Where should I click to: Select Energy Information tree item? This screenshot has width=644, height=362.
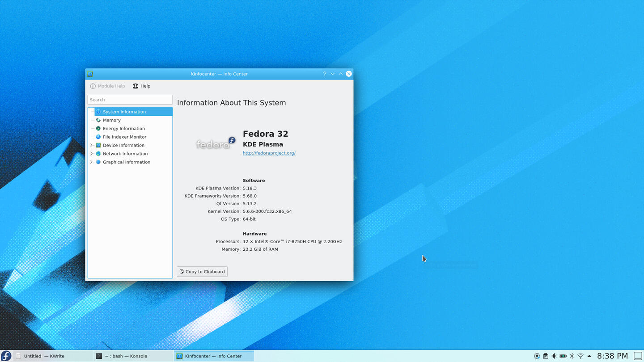[133, 128]
